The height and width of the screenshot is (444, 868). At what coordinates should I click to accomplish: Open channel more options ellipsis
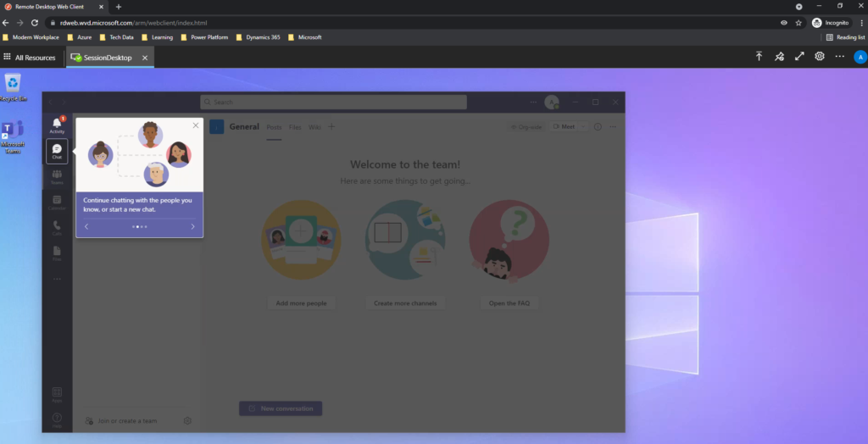pyautogui.click(x=613, y=127)
